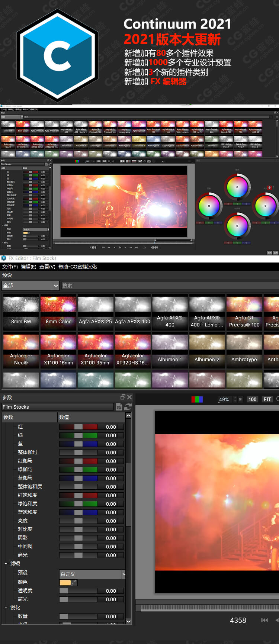Screen dimensions: 279x644
Task: Click the 预设 panel header
Action: point(7,275)
